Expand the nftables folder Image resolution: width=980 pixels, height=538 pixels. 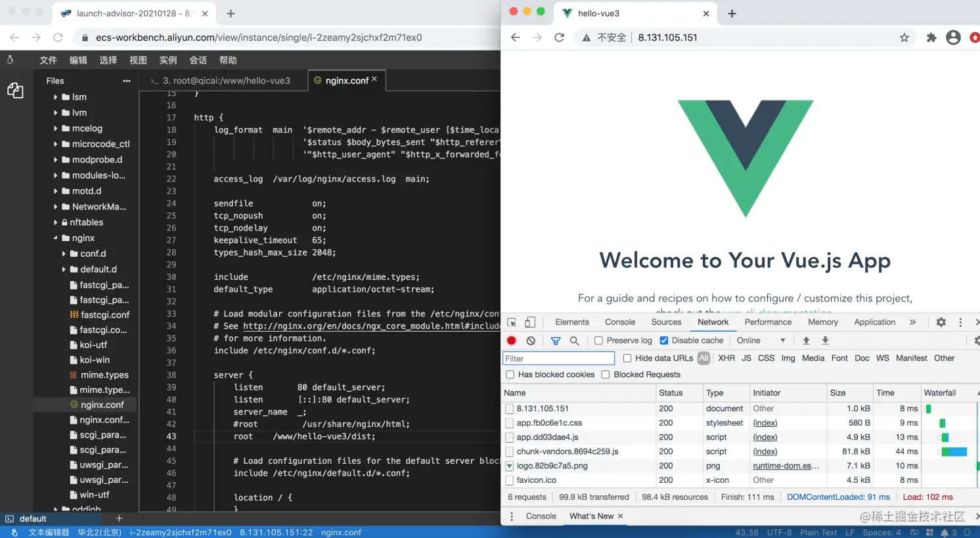pos(56,223)
